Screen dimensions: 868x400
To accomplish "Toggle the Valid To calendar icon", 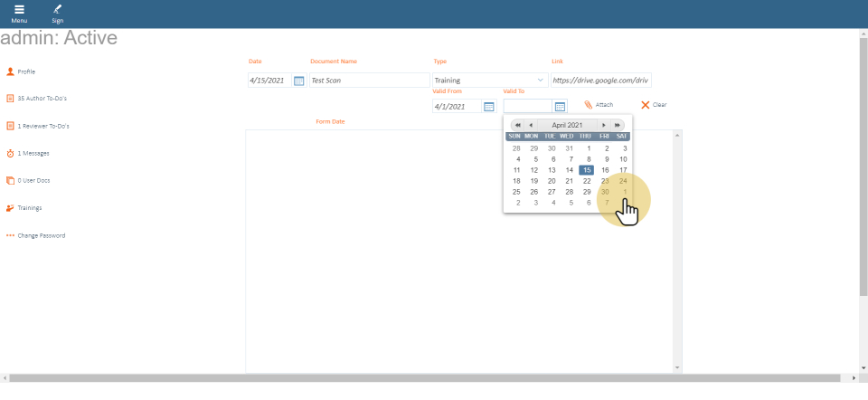I will [560, 107].
